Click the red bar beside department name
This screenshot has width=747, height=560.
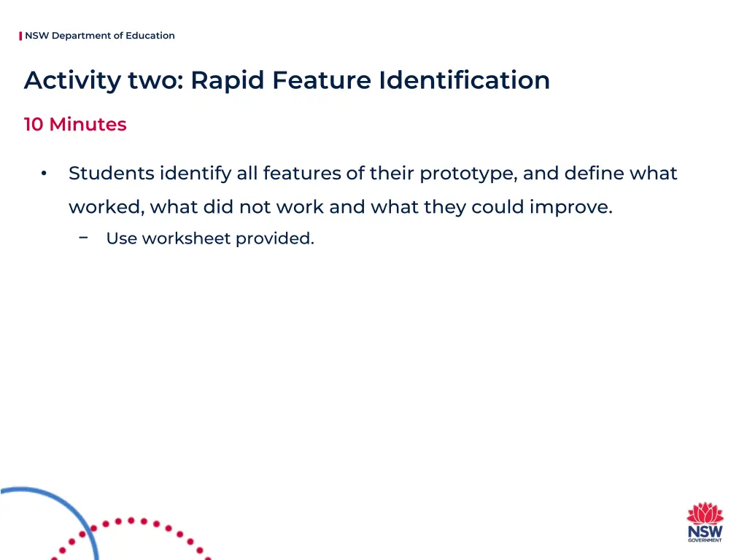click(20, 36)
